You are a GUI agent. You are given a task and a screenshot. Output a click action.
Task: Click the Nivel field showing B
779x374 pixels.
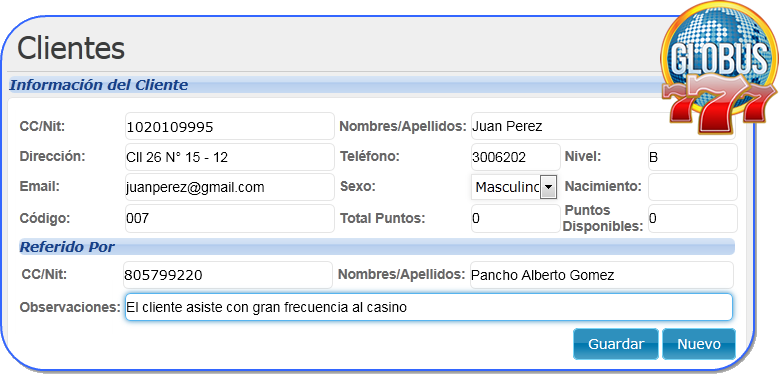(693, 157)
